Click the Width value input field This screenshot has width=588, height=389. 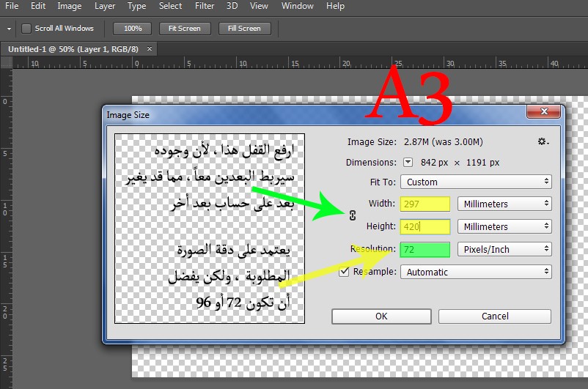[x=425, y=204]
